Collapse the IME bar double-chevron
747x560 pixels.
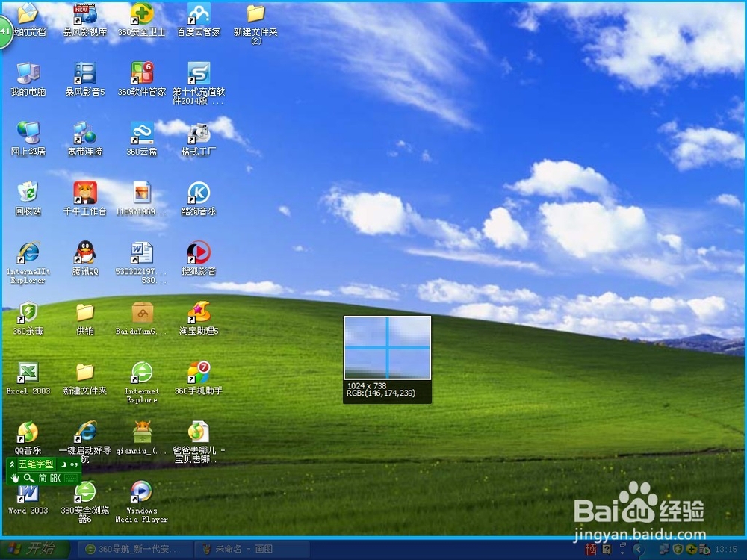click(13, 464)
